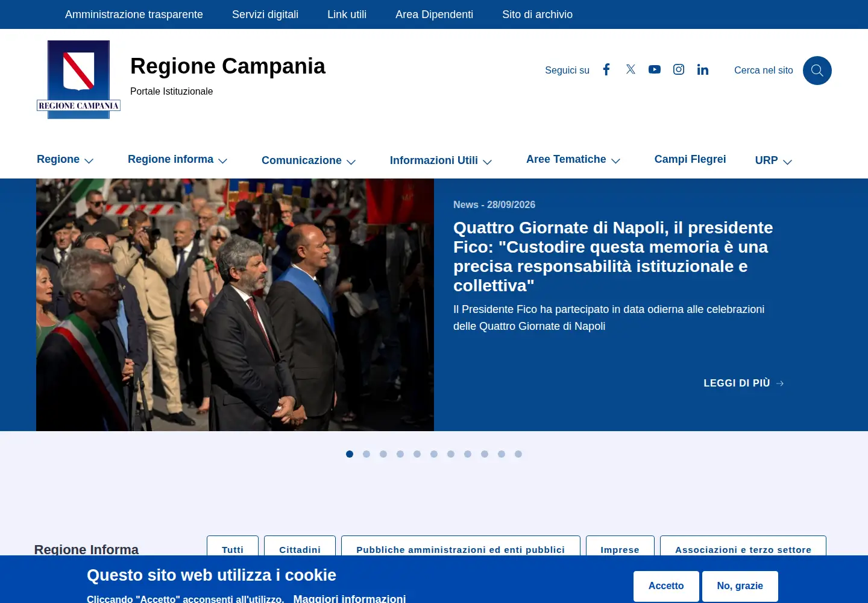Select the seventh carousel dot

[451, 454]
